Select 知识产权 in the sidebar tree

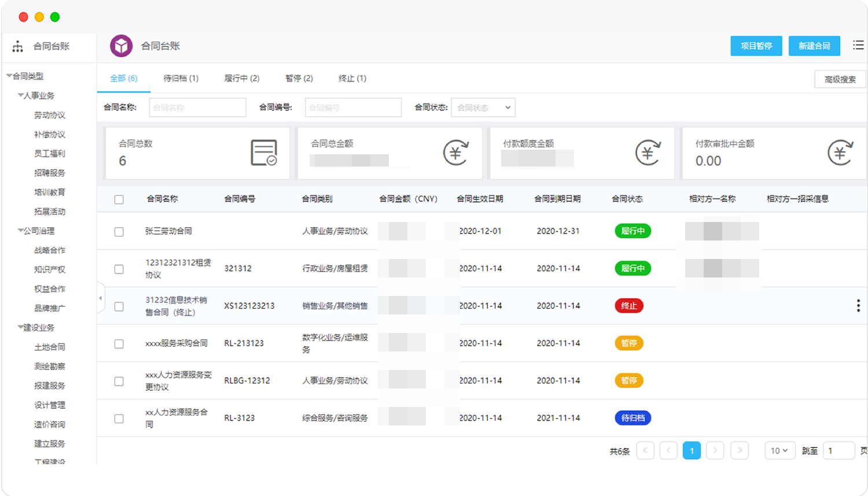coord(50,269)
